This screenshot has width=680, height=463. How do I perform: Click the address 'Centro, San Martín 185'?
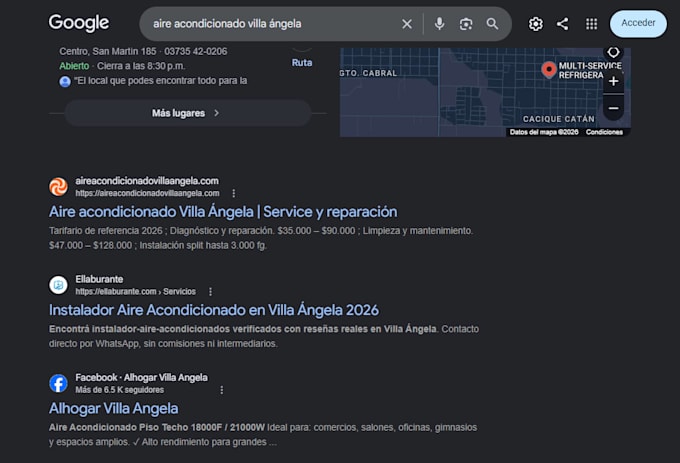click(108, 51)
